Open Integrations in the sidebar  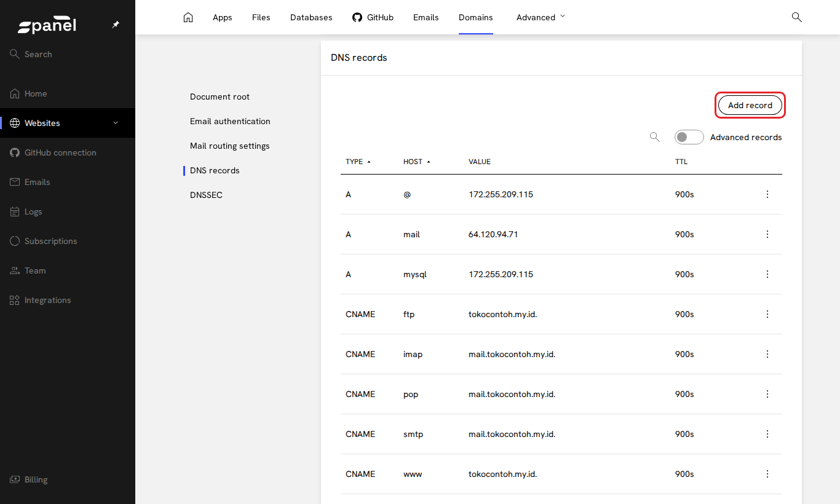pyautogui.click(x=68, y=300)
